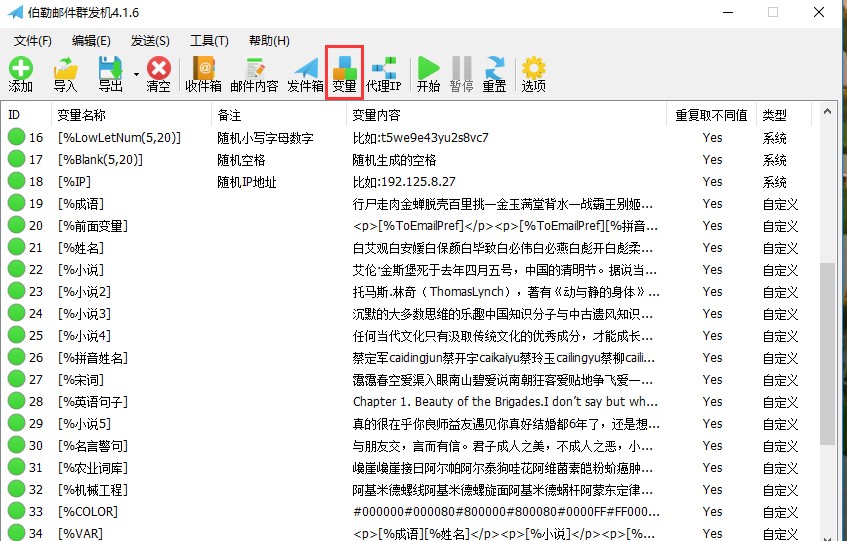847x541 pixels.
Task: Select the [%前面变量] variable row
Action: pos(406,226)
